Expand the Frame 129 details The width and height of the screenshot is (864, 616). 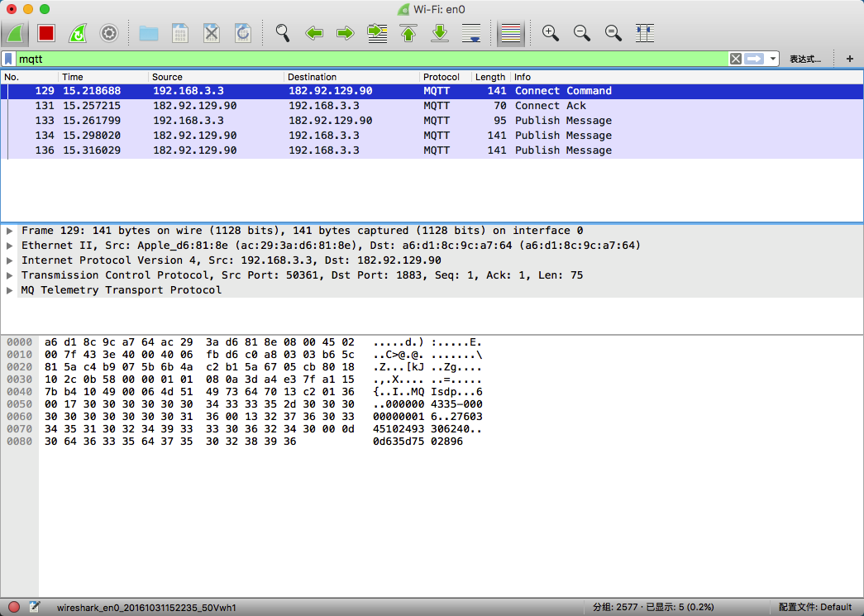(9, 231)
